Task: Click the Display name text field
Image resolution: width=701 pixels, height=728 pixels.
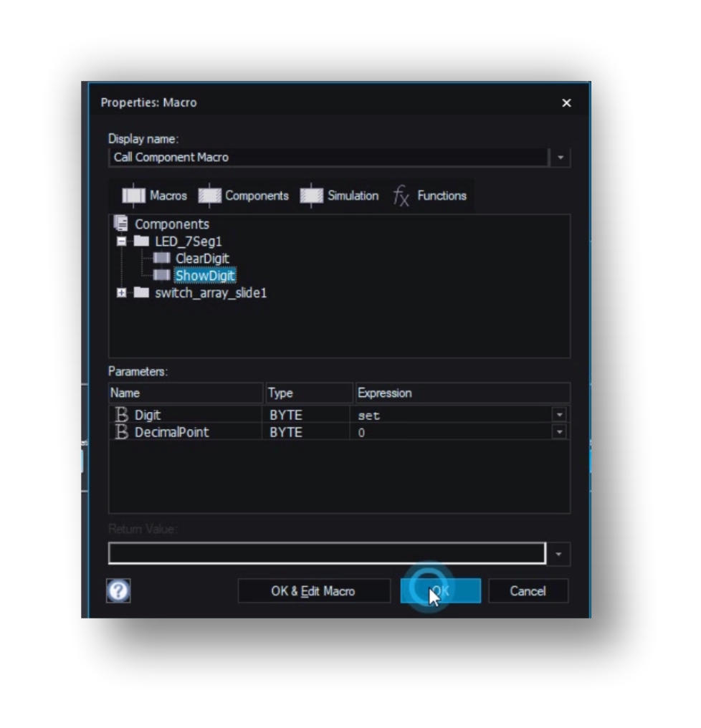Action: point(328,158)
